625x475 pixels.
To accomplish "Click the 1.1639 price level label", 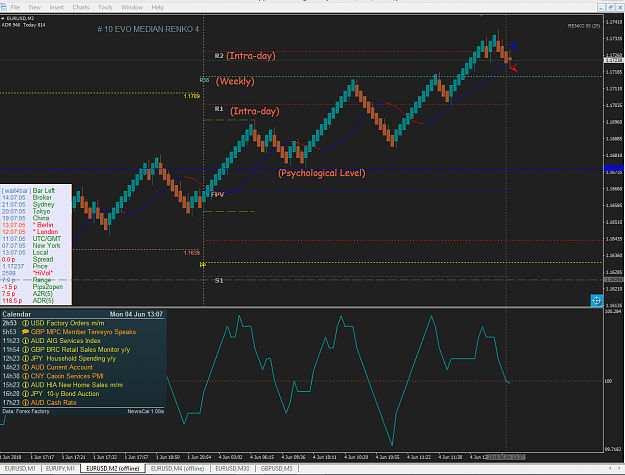I will tap(191, 253).
